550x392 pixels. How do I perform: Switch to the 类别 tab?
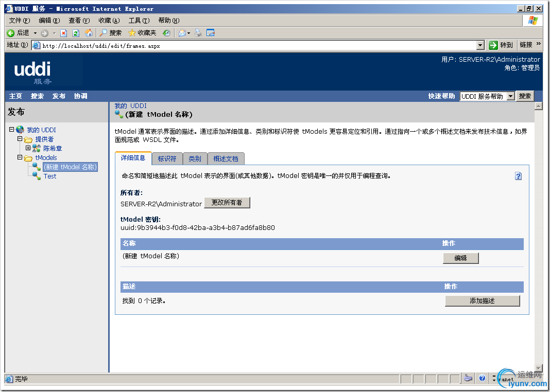[x=195, y=158]
